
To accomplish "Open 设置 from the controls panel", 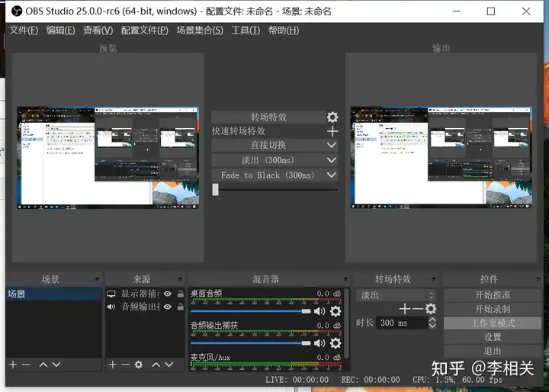I will (x=493, y=337).
